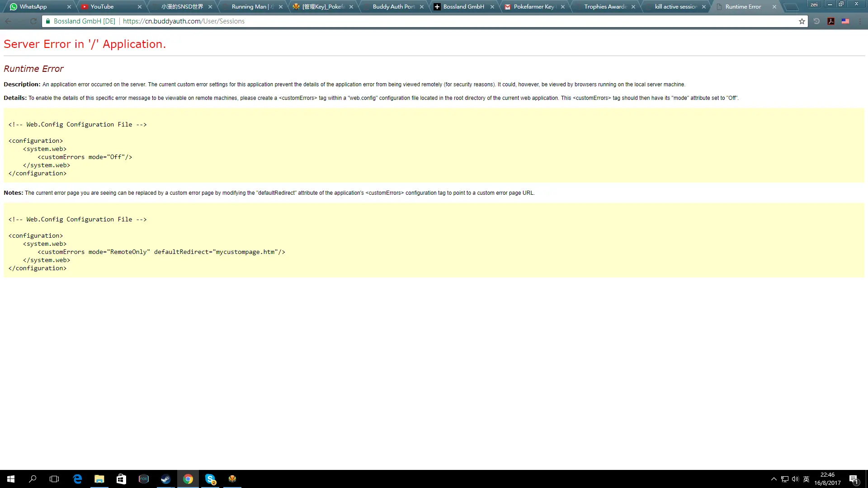Click the history refresh extension icon

(816, 21)
